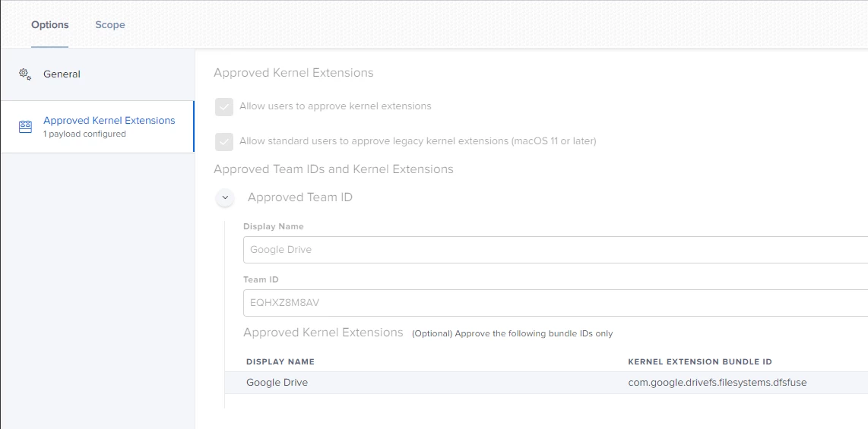Toggle the legacy kernel extensions checkbox for standard users

[x=223, y=141]
